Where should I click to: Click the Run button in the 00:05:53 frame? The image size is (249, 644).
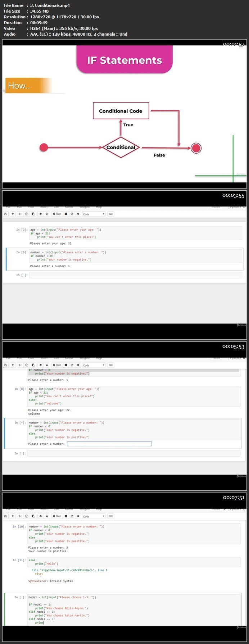(57, 365)
